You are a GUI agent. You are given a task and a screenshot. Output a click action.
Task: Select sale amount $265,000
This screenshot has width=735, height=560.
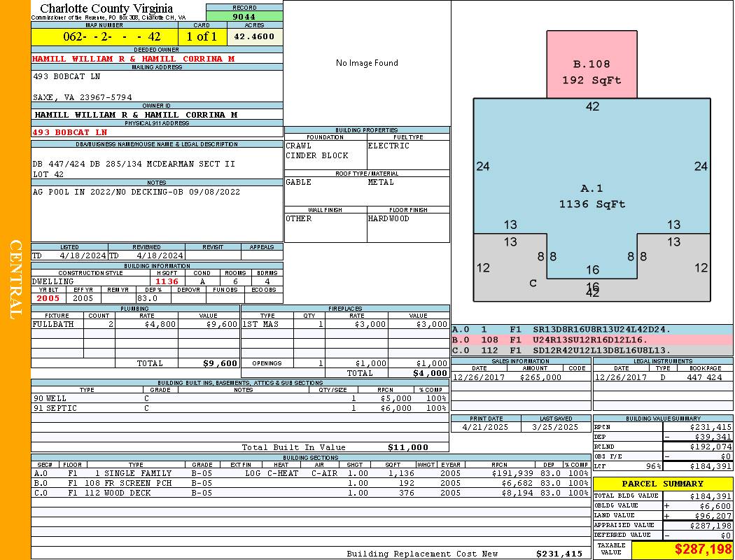point(540,377)
